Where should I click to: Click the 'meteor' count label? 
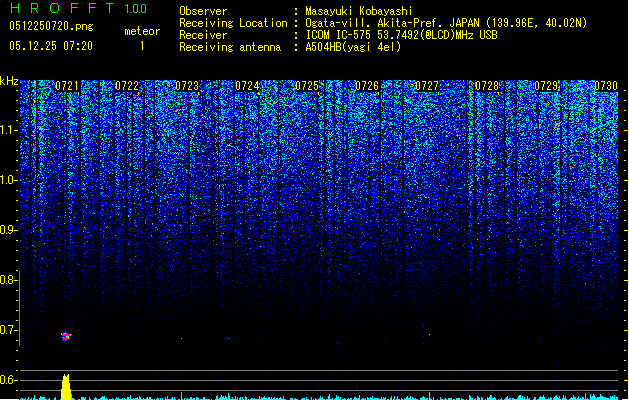(x=142, y=31)
